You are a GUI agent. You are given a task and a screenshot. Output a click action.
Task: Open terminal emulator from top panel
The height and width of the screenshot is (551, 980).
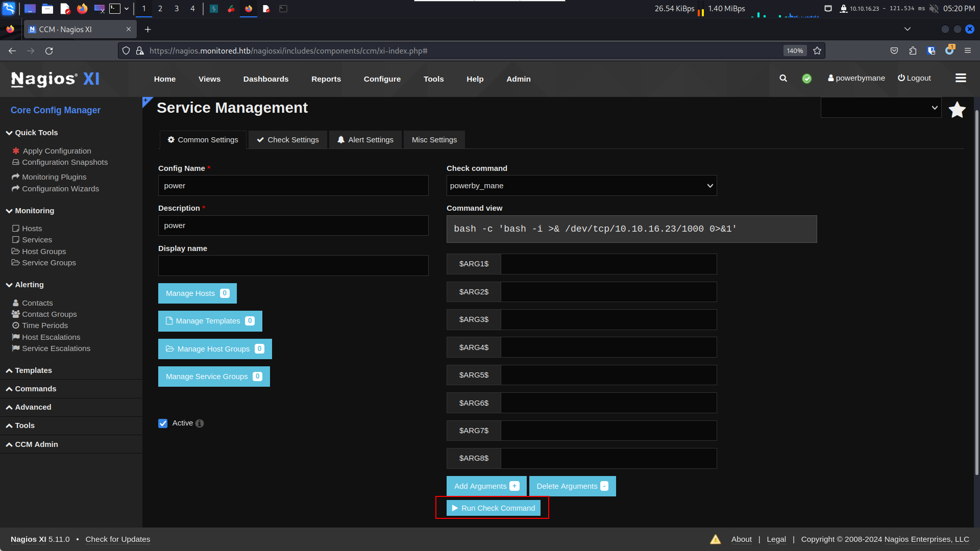[x=115, y=8]
